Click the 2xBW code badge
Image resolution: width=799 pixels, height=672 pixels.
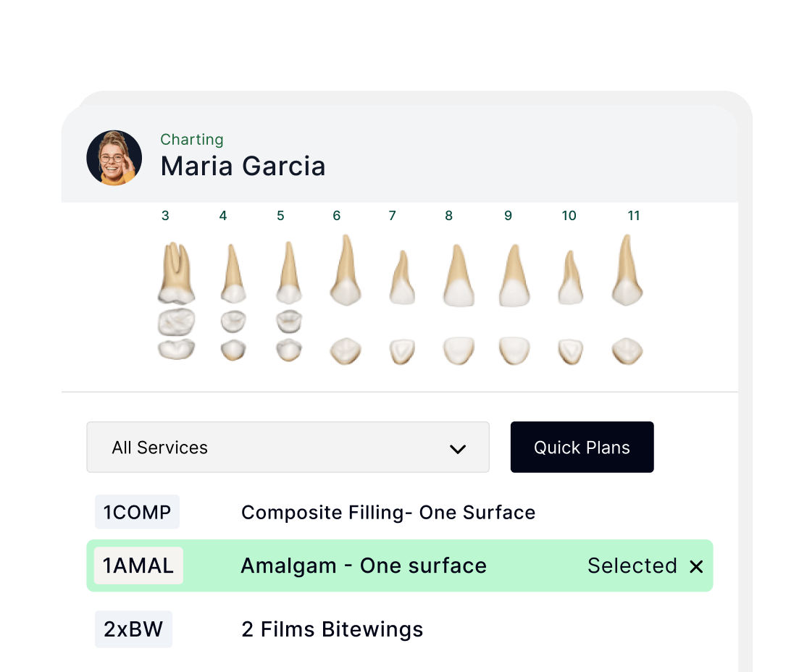tap(133, 629)
